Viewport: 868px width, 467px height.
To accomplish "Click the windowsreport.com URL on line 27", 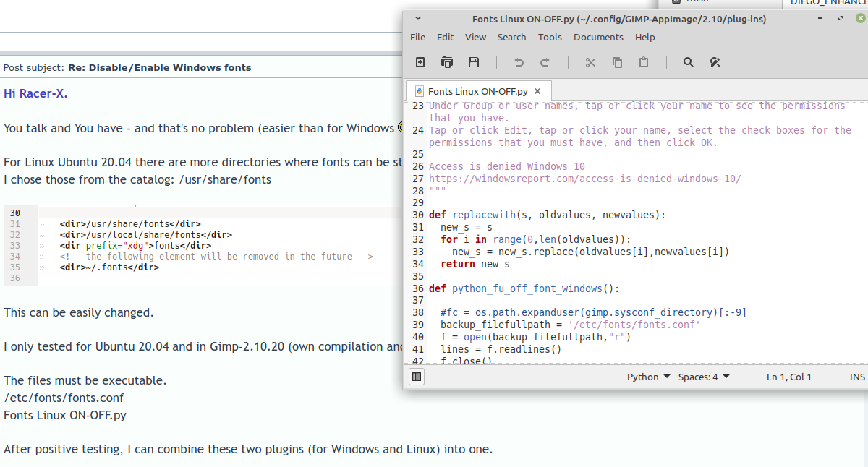I will click(585, 179).
